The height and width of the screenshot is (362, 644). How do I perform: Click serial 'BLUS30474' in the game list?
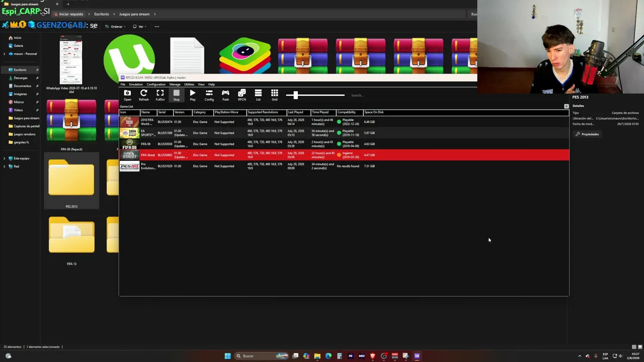pos(165,122)
